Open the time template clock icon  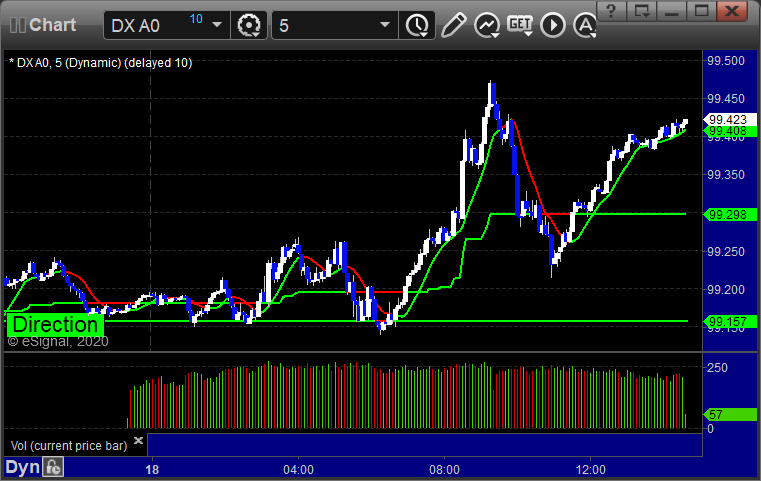(x=417, y=25)
